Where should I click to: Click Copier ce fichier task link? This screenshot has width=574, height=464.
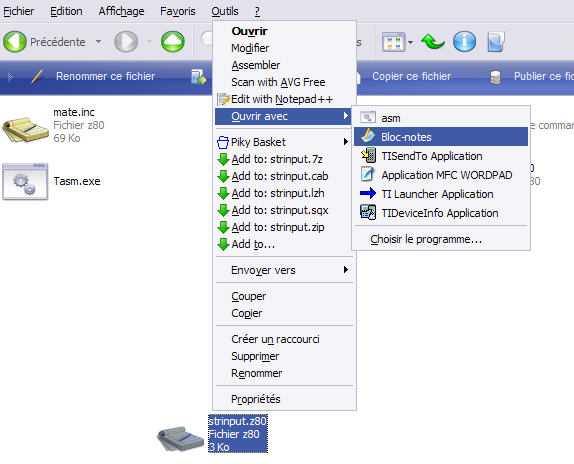[x=411, y=76]
